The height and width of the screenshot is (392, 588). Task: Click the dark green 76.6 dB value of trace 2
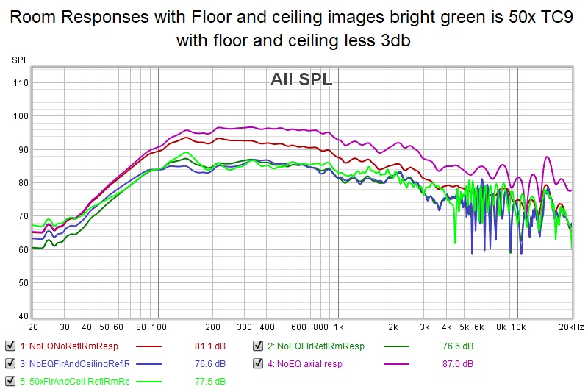457,346
